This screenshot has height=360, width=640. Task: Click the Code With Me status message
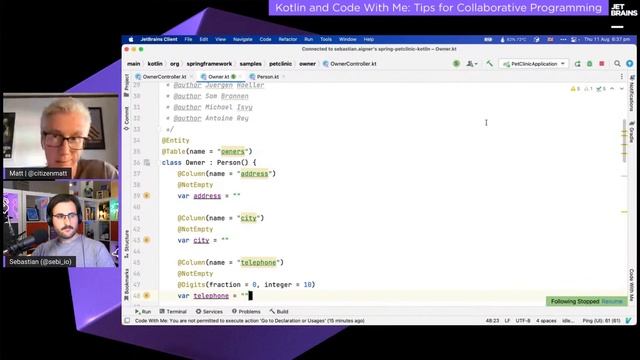click(249, 321)
